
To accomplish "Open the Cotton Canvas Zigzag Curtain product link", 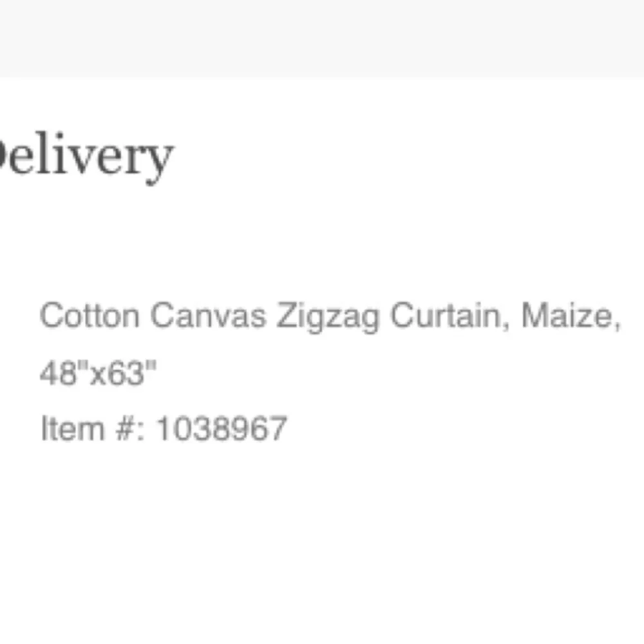I will click(x=330, y=344).
